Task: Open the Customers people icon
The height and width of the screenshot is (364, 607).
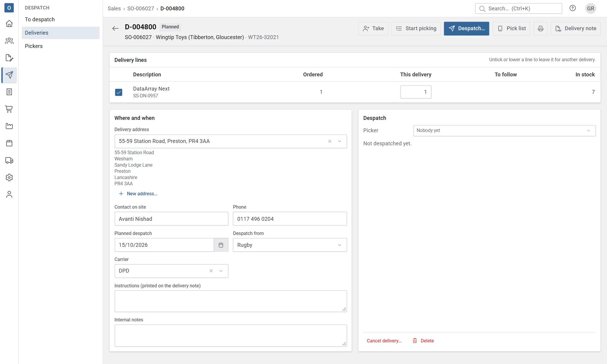Action: 9,41
